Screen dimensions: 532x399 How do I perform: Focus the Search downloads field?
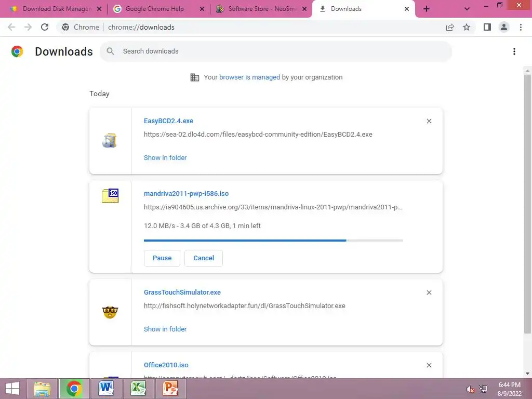point(276,51)
